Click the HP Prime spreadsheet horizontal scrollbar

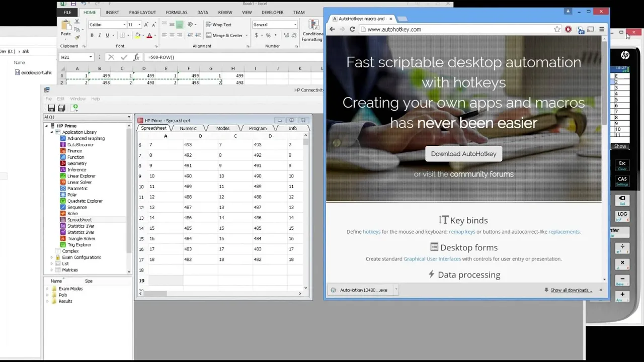tap(221, 293)
